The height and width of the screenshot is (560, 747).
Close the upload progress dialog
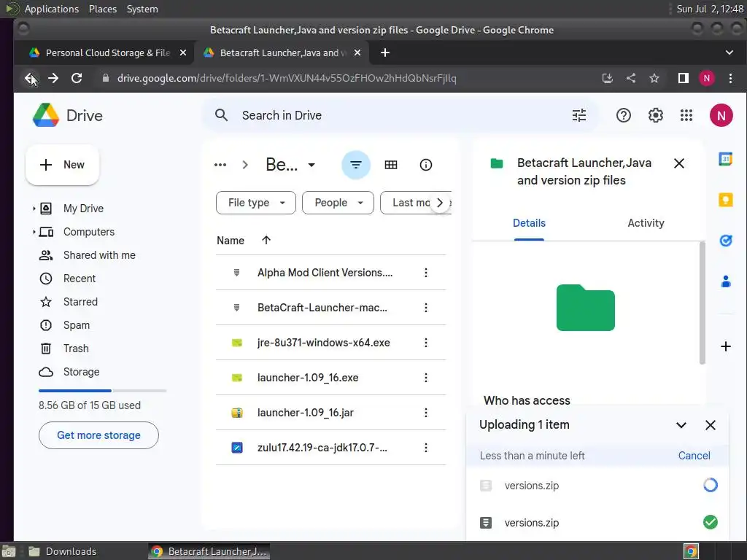[710, 425]
